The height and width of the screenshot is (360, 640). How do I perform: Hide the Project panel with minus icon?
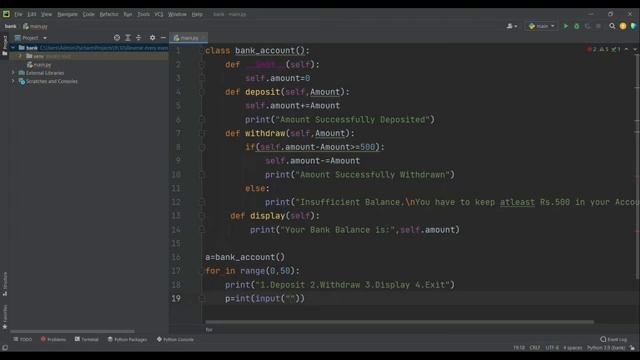pos(163,38)
